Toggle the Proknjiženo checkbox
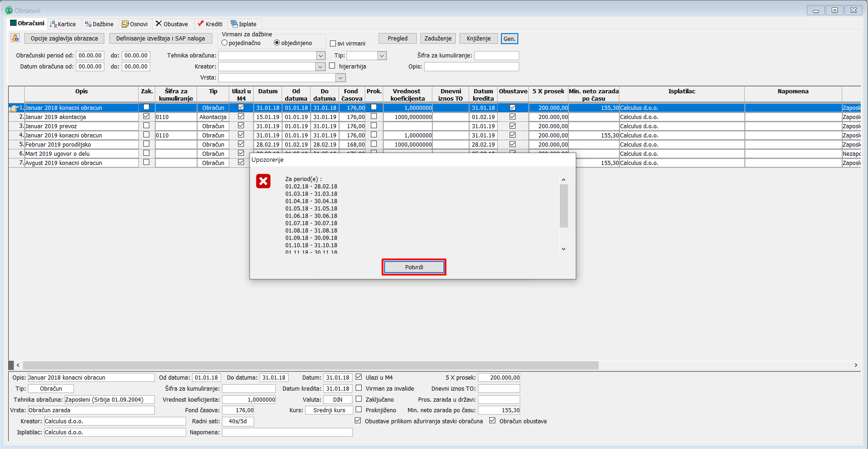 [359, 409]
